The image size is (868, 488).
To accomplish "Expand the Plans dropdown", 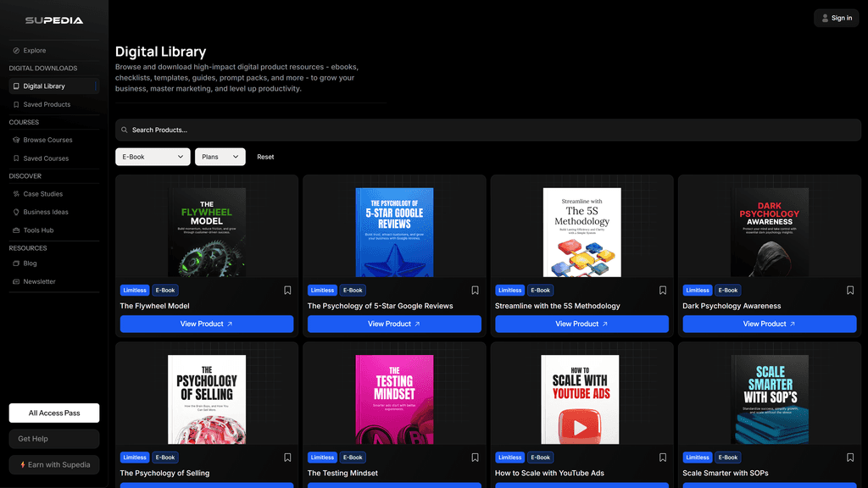I will [x=220, y=157].
